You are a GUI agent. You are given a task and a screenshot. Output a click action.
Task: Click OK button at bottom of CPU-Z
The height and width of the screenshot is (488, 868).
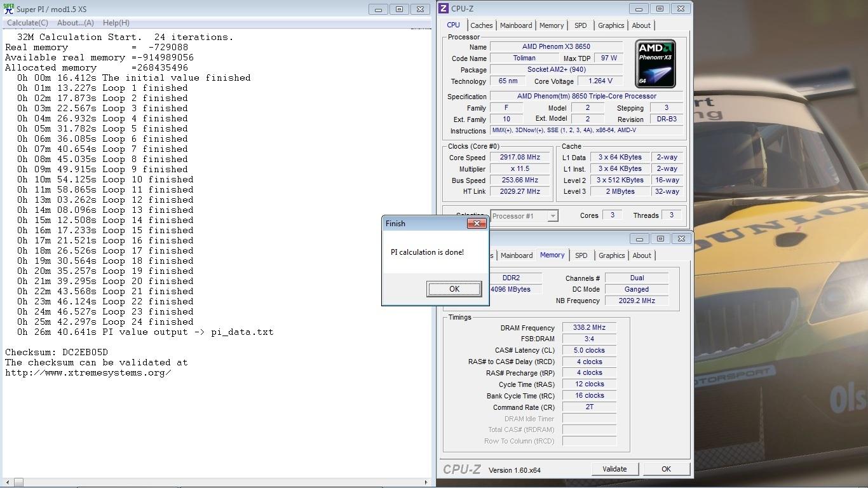[x=666, y=469]
